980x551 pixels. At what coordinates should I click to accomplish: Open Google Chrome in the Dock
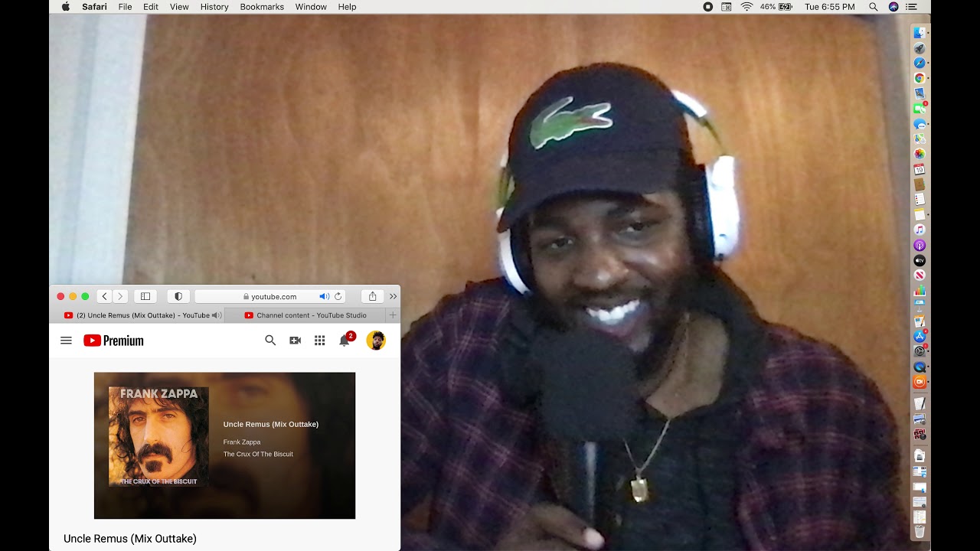pyautogui.click(x=920, y=78)
